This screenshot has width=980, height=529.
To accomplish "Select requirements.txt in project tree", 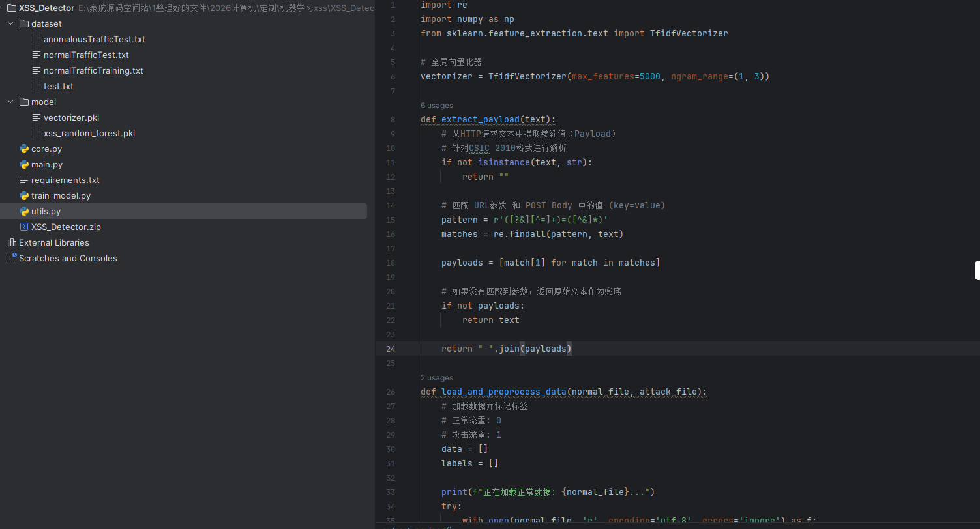I will (65, 180).
